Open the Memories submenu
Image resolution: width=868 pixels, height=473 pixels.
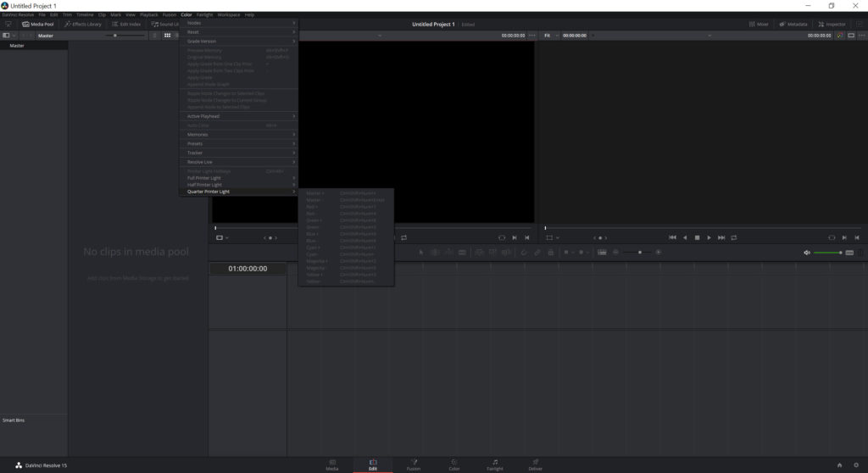[x=238, y=135]
